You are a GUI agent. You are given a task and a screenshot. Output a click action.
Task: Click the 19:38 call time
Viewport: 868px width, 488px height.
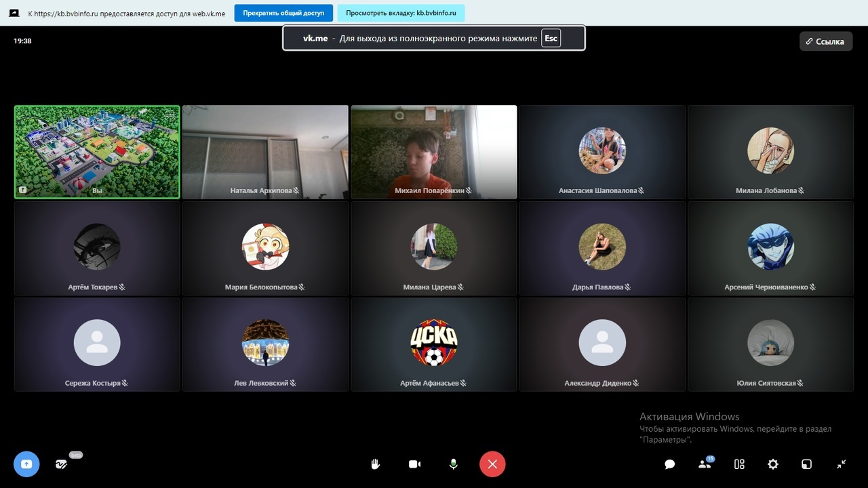click(22, 41)
